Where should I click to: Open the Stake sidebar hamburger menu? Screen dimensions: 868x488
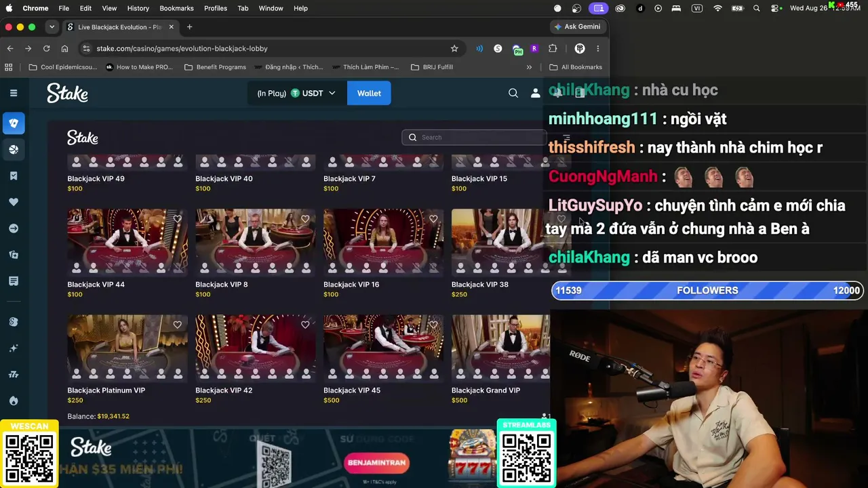pos(14,93)
